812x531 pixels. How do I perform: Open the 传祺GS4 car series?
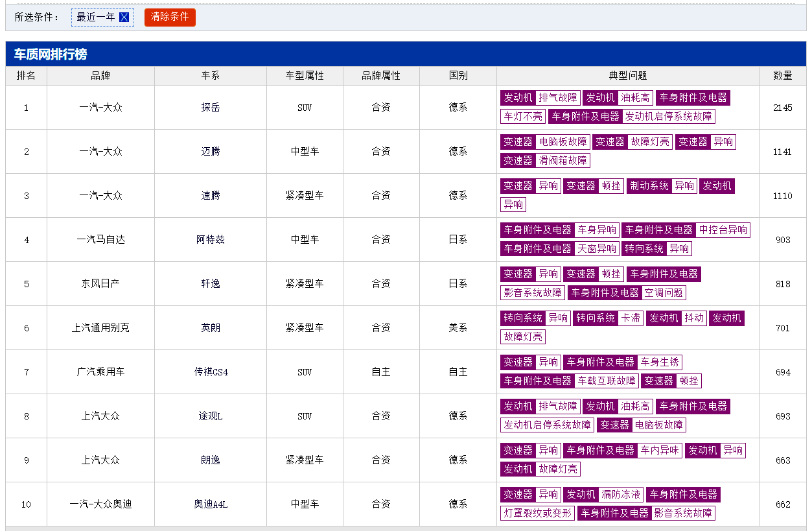pyautogui.click(x=211, y=372)
